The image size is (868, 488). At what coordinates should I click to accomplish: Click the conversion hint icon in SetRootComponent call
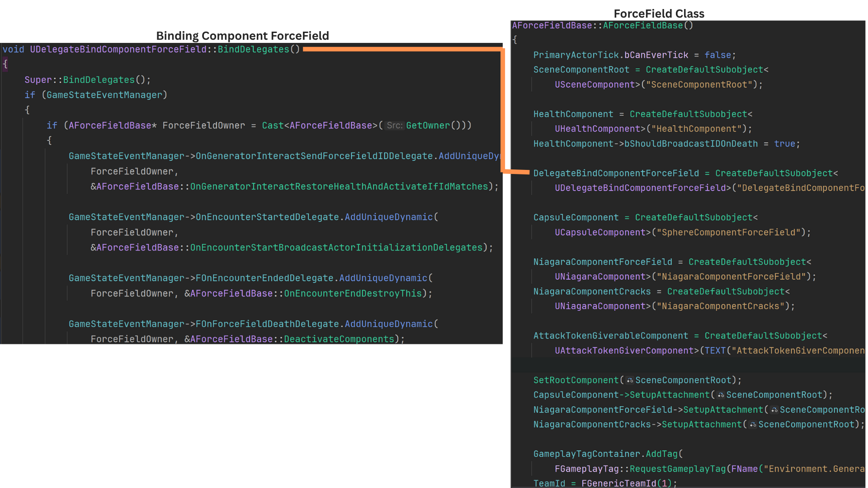pyautogui.click(x=630, y=380)
